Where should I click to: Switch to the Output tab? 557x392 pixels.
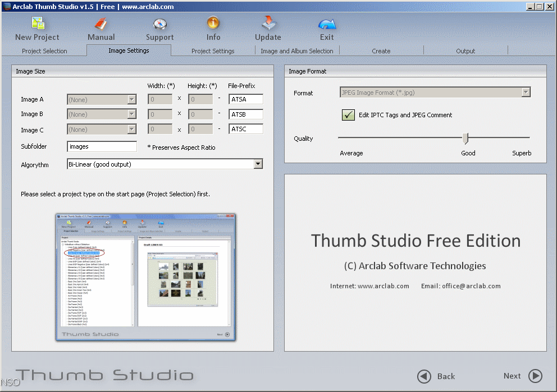[x=465, y=51]
